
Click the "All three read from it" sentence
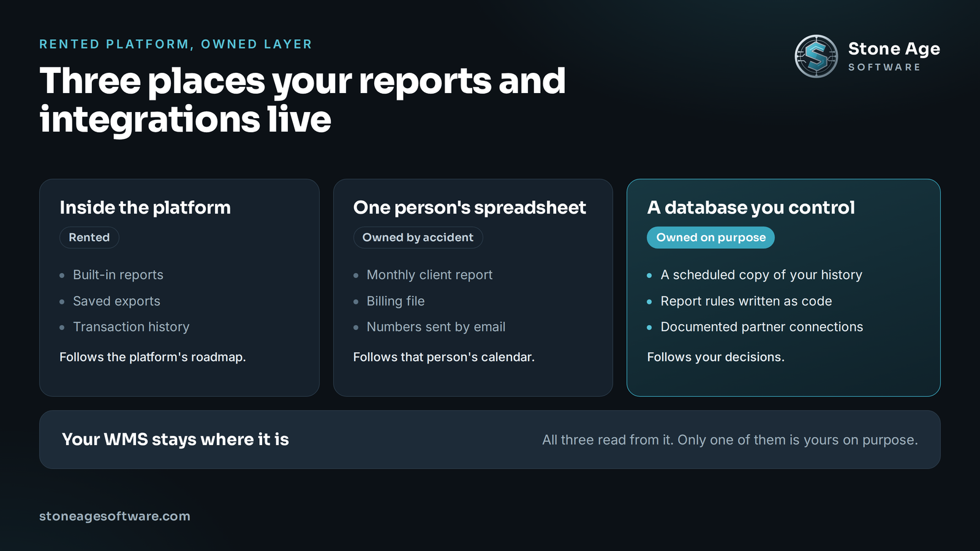pyautogui.click(x=730, y=440)
